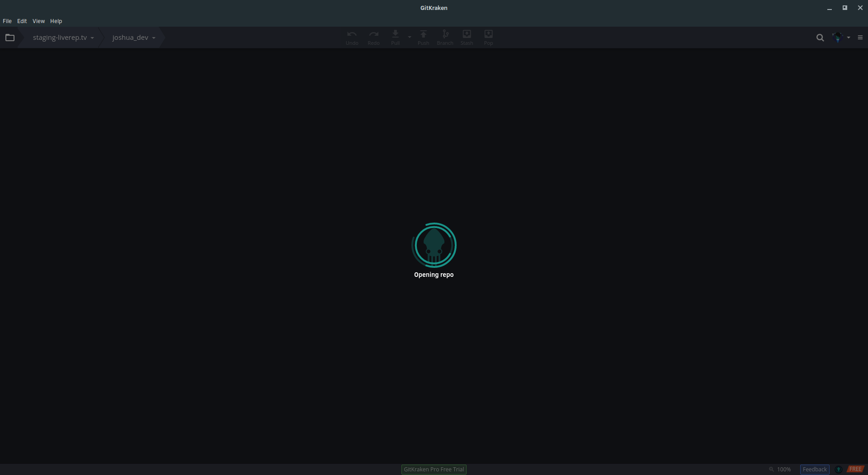Image resolution: width=868 pixels, height=475 pixels.
Task: Maximize the GitKraken window
Action: tap(845, 8)
